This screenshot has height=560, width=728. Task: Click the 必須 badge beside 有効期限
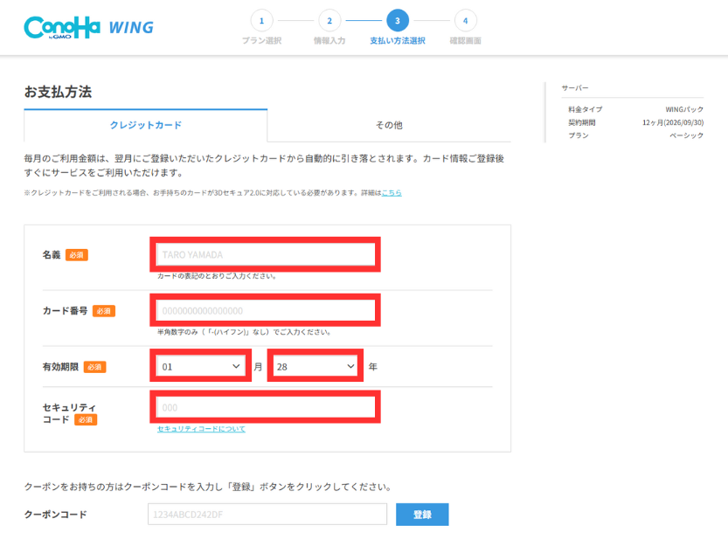click(94, 367)
